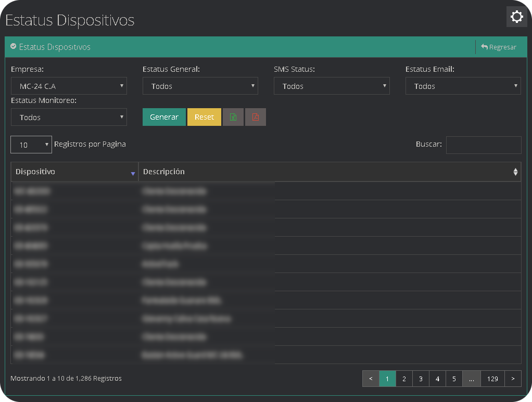Click in the Buscar search field

point(484,145)
